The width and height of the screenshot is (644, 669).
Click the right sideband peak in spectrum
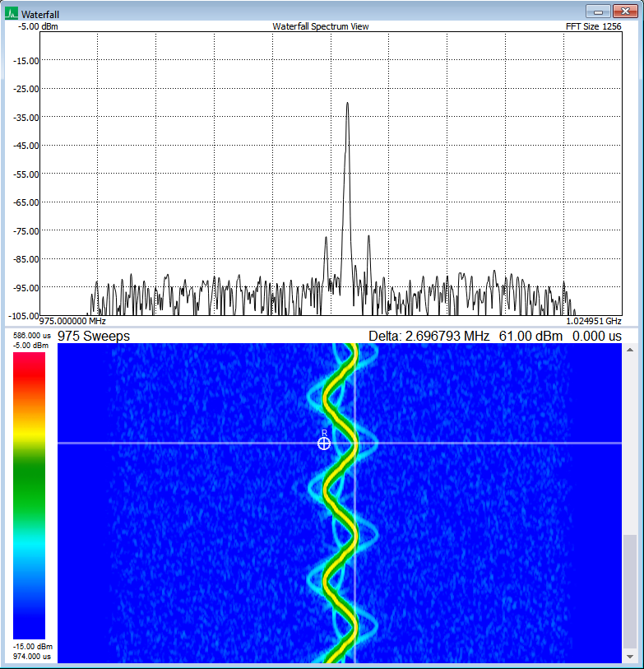(x=368, y=237)
